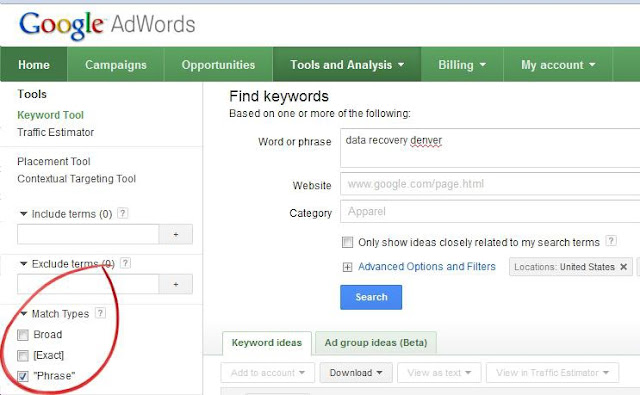Open help icon next to Exclude terms
This screenshot has height=395, width=640.
pos(126,263)
